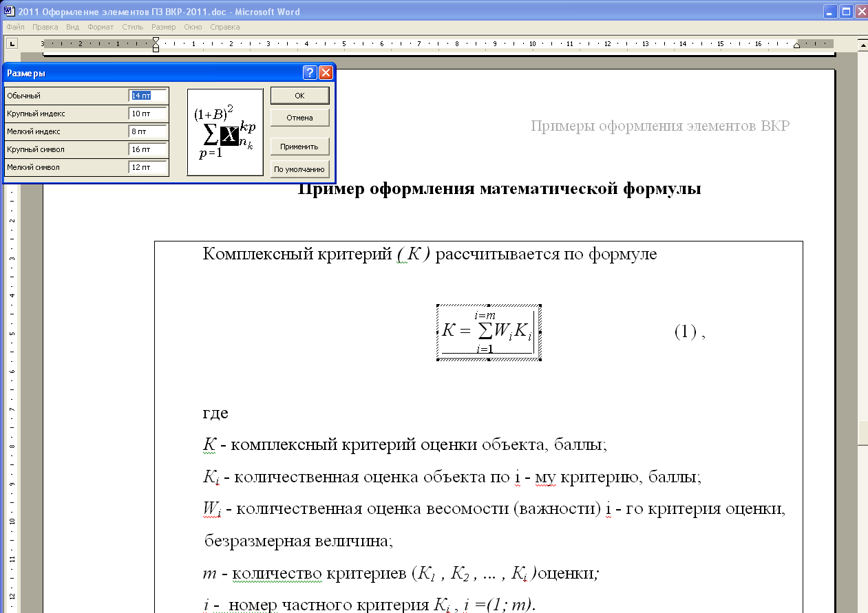Click the header text 'Примеры оформления элементов ВКР'
The width and height of the screenshot is (868, 613).
(x=660, y=126)
